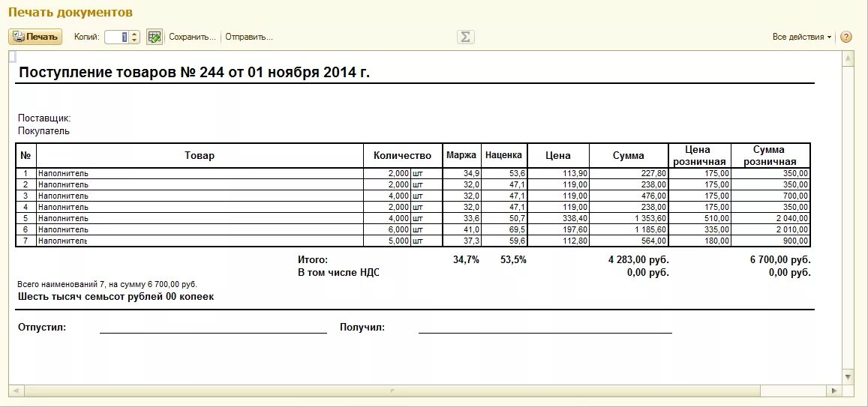
Task: Increase copies with the stepper up arrow
Action: click(x=134, y=34)
